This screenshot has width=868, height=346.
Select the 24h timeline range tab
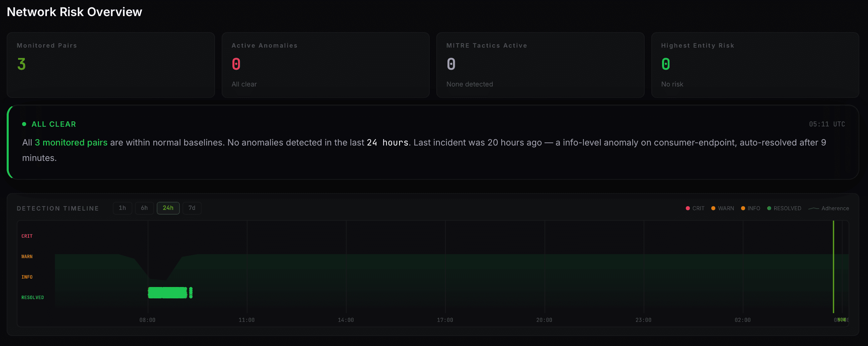coord(168,208)
